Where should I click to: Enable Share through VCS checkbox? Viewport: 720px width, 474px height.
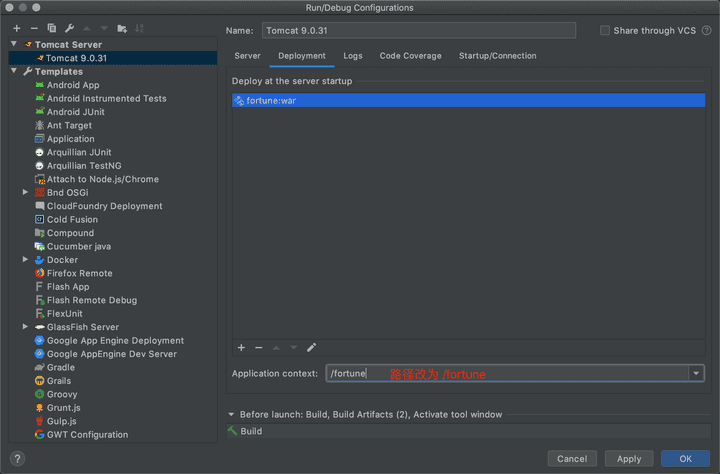point(604,31)
